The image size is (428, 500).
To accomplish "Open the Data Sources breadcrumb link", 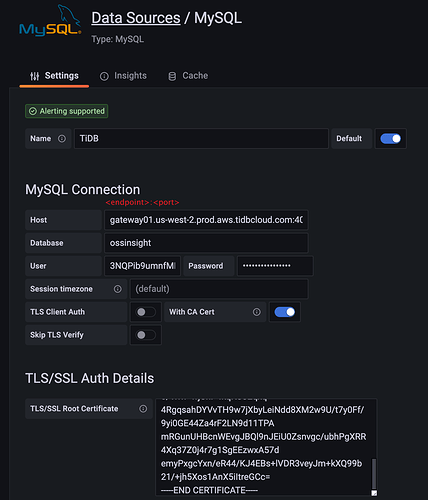I will [136, 18].
